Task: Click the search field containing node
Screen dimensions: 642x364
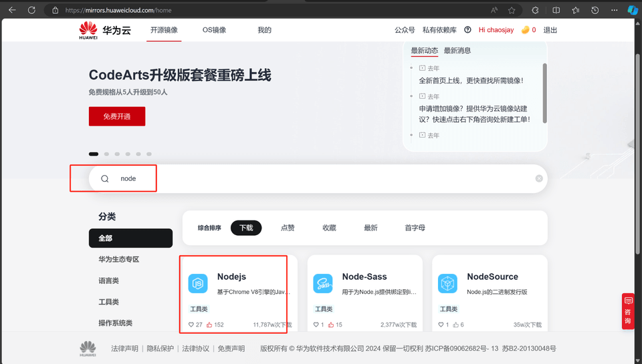Action: (301, 179)
